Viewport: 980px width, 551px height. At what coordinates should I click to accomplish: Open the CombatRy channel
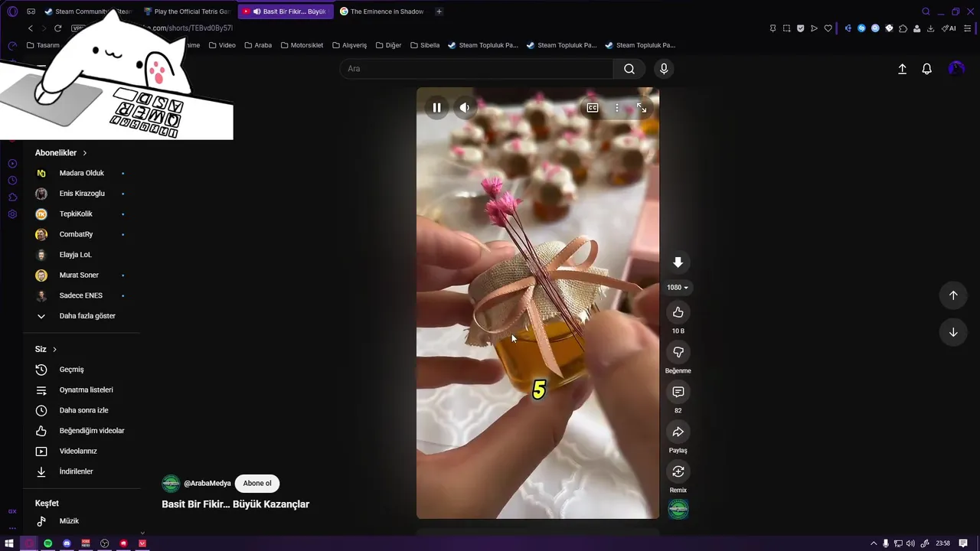(x=81, y=234)
